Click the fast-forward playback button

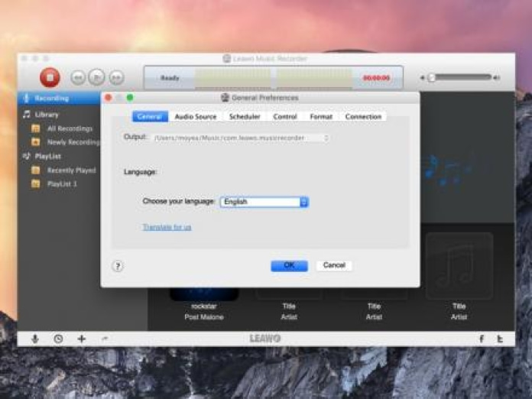116,78
